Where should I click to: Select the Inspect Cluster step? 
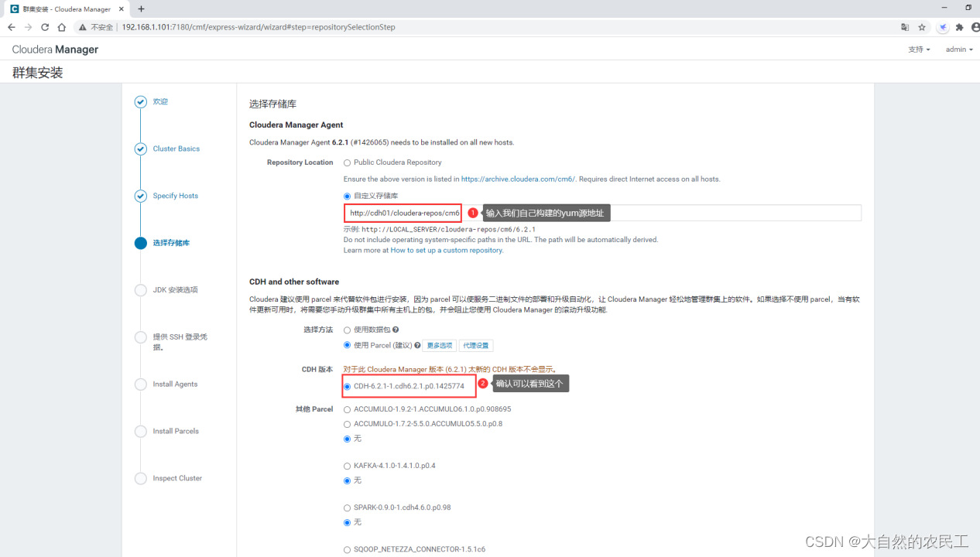coord(177,478)
